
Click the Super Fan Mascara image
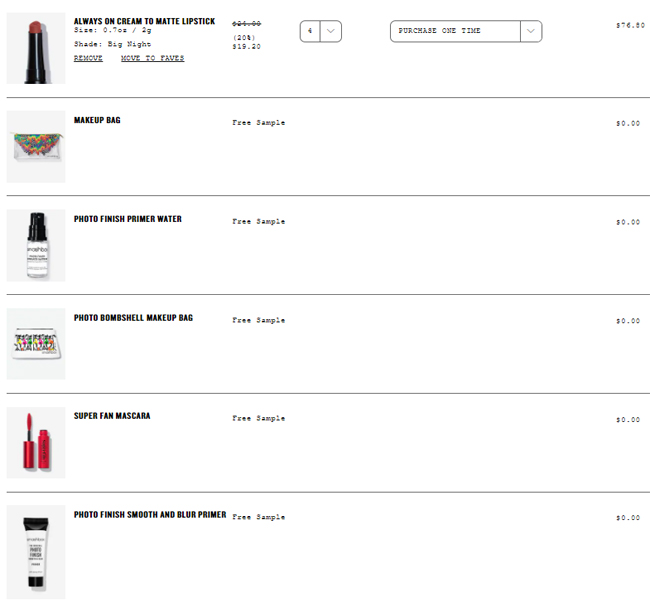tap(36, 442)
